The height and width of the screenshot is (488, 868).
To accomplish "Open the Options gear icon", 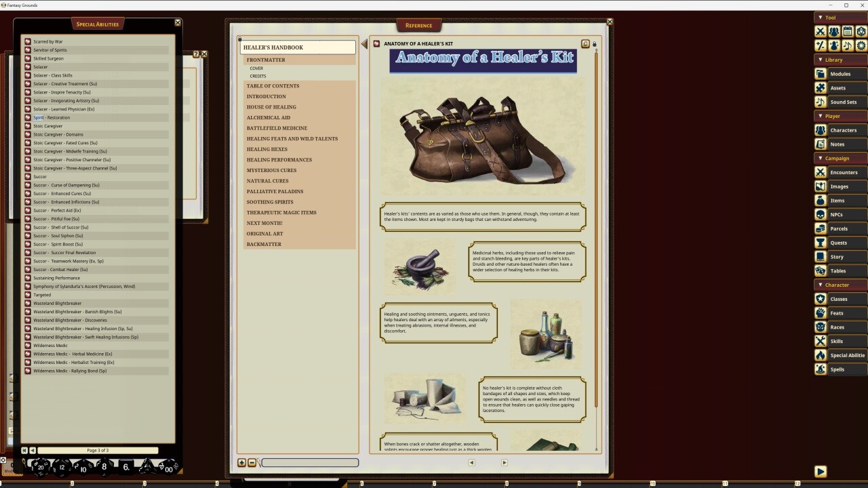I will click(861, 45).
